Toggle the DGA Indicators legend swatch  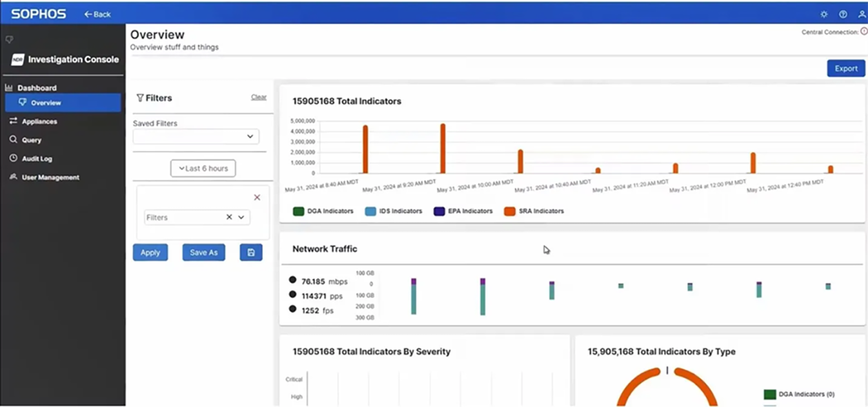pyautogui.click(x=297, y=211)
